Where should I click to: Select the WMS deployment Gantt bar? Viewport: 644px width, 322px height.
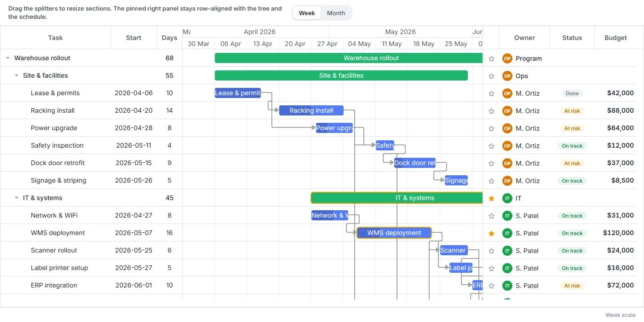[x=394, y=233]
